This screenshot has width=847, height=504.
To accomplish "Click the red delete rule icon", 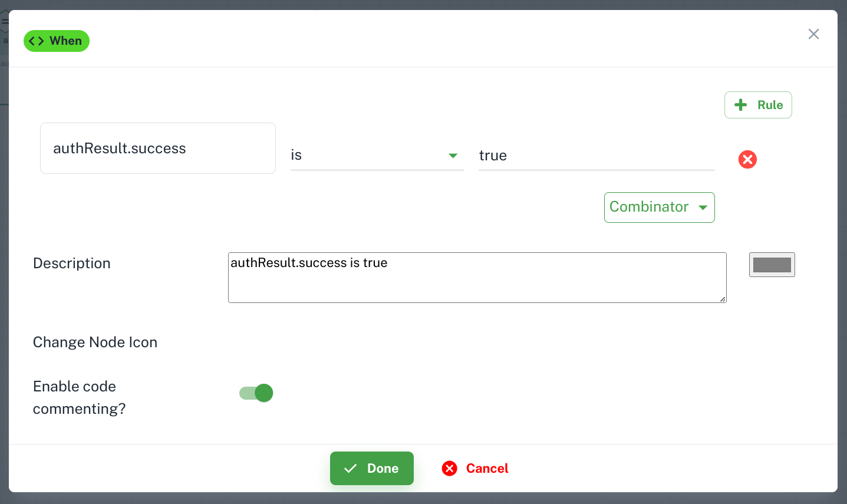I will pyautogui.click(x=747, y=159).
